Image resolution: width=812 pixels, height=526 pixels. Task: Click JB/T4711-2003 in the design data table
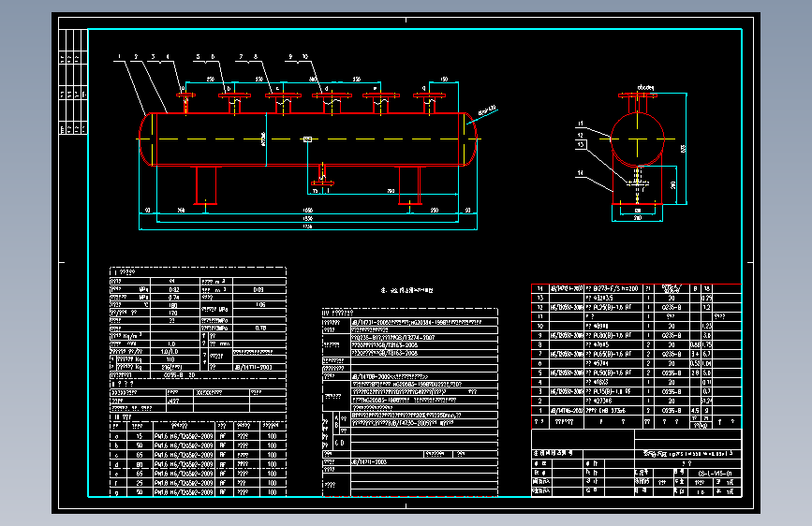(x=253, y=367)
